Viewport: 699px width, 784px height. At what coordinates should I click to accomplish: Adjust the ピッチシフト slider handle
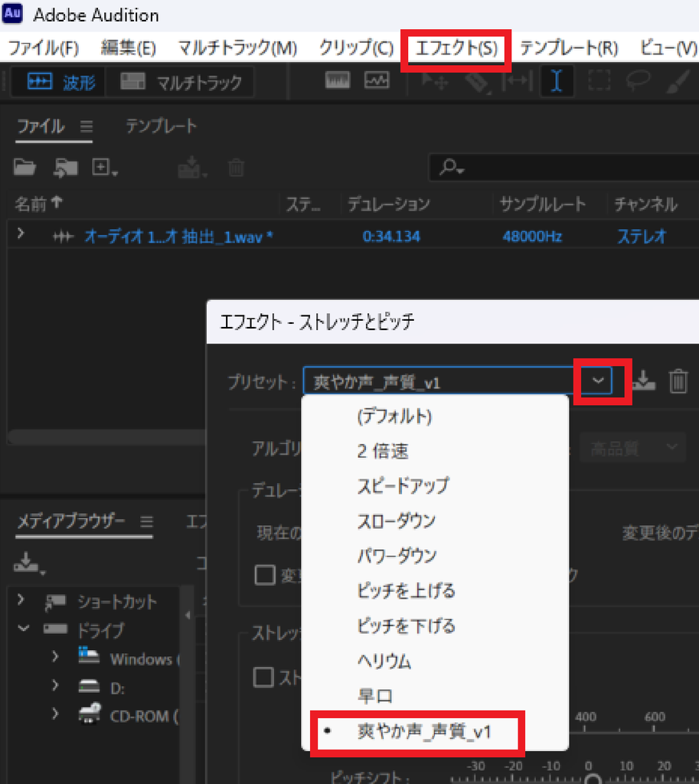pyautogui.click(x=593, y=779)
